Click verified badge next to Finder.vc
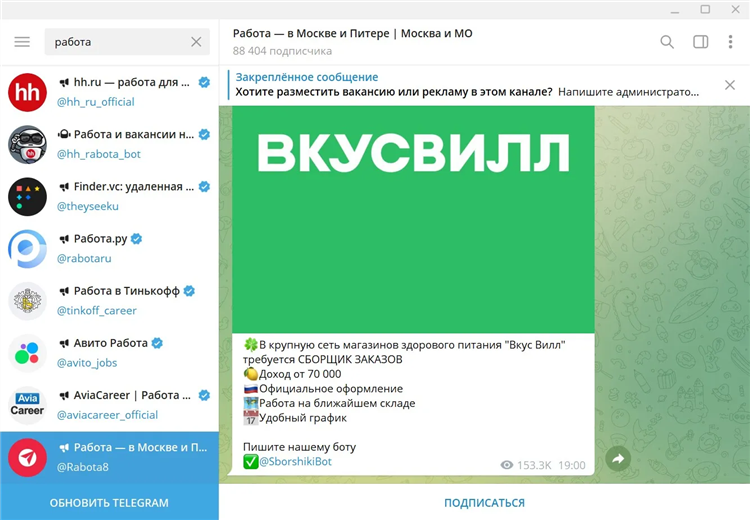Image resolution: width=750 pixels, height=520 pixels. point(204,187)
